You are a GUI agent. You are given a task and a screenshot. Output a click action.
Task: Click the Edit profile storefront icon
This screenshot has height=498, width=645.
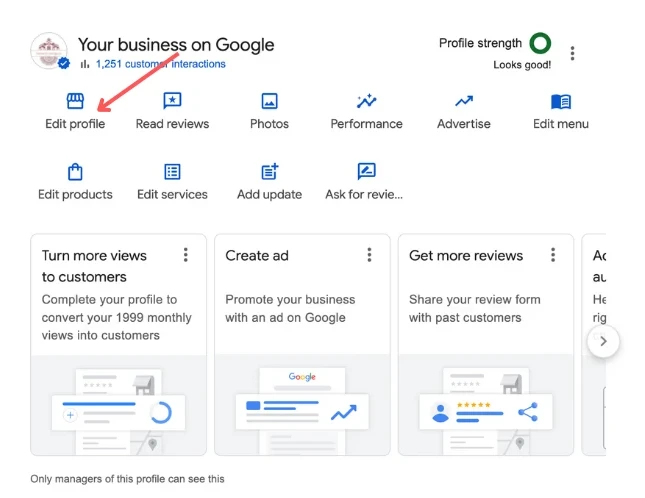pos(75,101)
